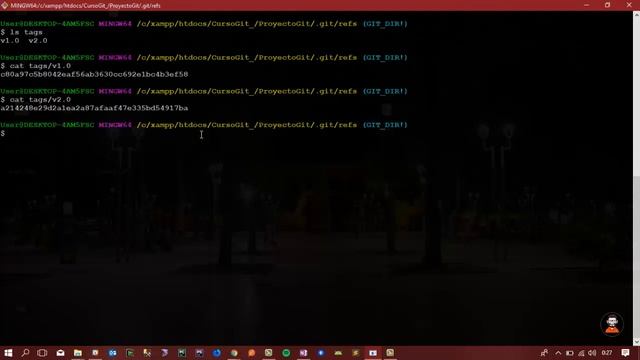
Task: Open Firefox from the taskbar
Action: (x=217, y=353)
